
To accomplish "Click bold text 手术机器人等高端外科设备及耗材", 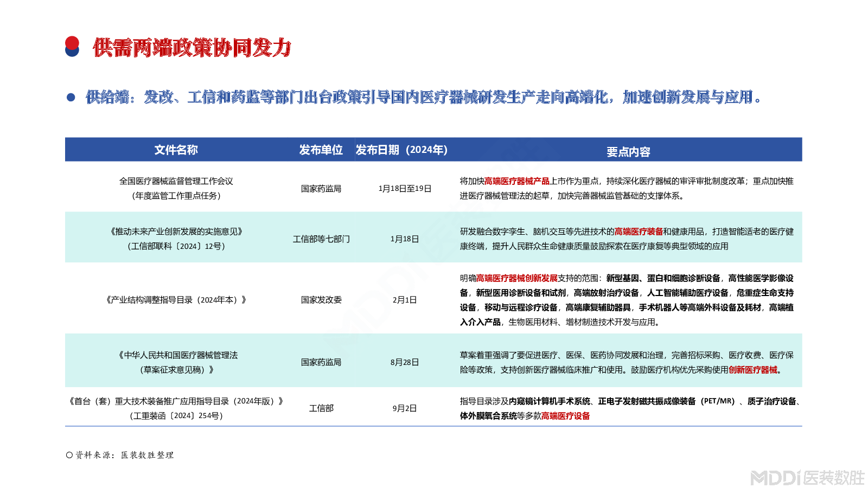I will point(700,307).
